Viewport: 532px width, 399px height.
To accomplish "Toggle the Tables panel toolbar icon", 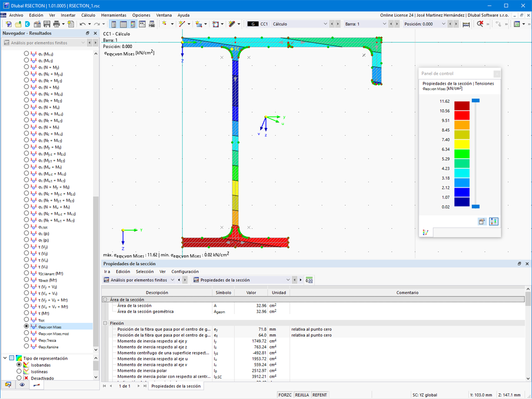I will coord(123,24).
